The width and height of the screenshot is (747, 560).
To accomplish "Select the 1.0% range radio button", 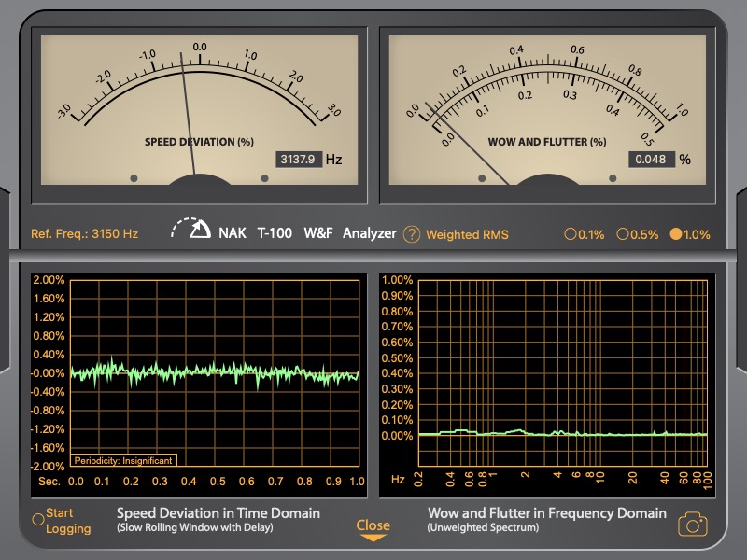I will click(676, 234).
